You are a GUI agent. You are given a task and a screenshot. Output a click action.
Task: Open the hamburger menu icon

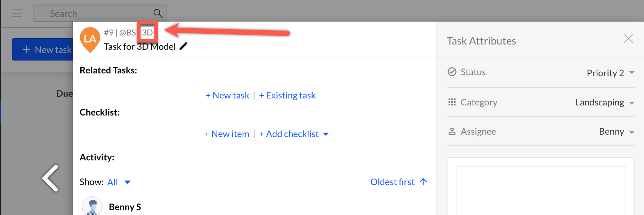pyautogui.click(x=17, y=14)
